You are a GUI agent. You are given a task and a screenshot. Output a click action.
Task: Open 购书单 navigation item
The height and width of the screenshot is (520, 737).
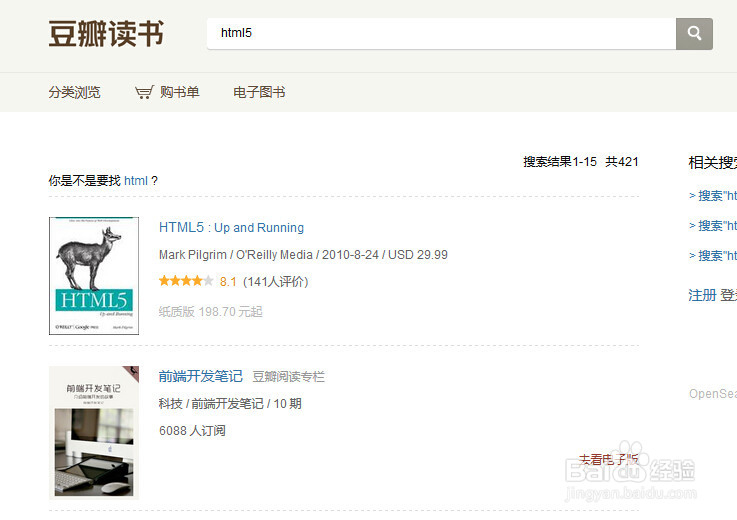point(180,92)
